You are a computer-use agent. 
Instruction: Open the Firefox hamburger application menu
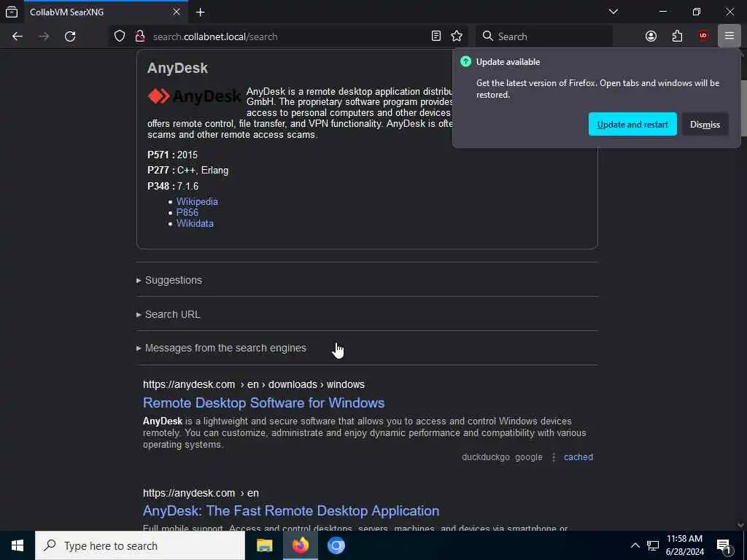[x=729, y=36]
